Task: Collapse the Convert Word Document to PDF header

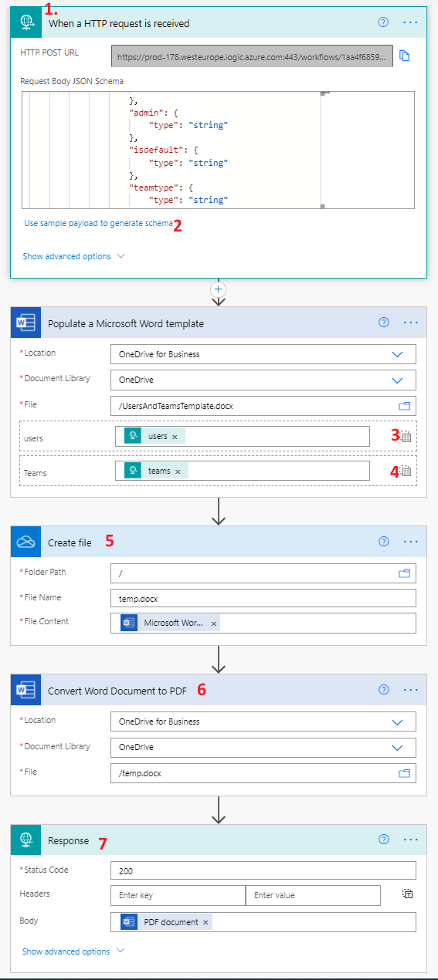Action: point(219,691)
